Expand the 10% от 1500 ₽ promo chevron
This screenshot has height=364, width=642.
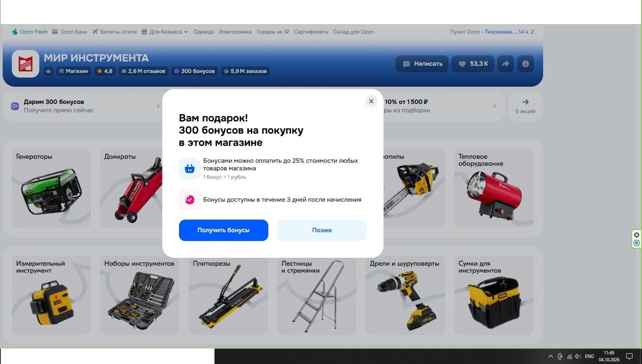[495, 106]
